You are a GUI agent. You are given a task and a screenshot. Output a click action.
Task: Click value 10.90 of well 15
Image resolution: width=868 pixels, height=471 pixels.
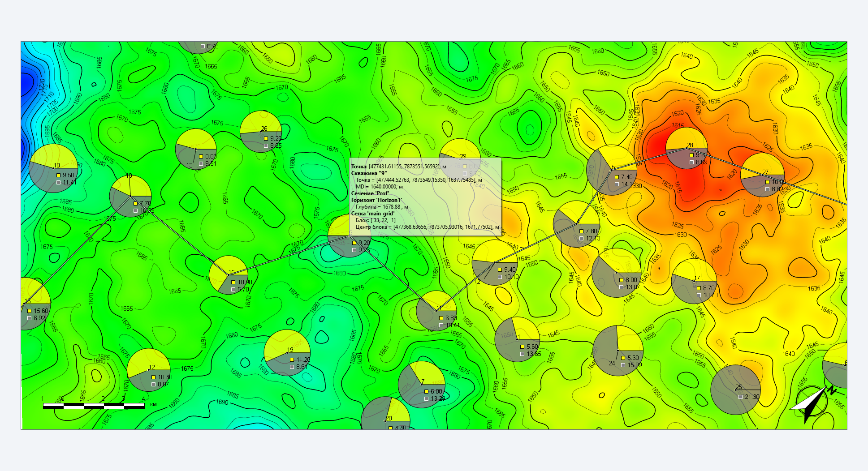pos(245,282)
